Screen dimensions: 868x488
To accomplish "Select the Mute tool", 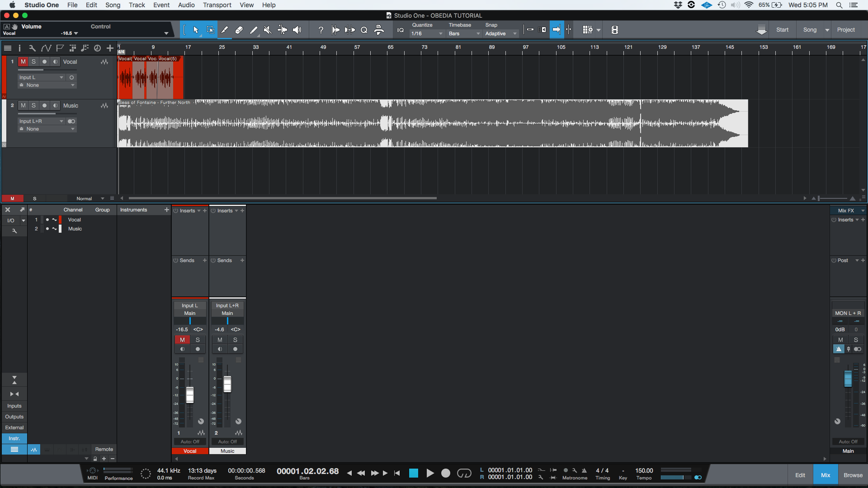I will click(267, 30).
